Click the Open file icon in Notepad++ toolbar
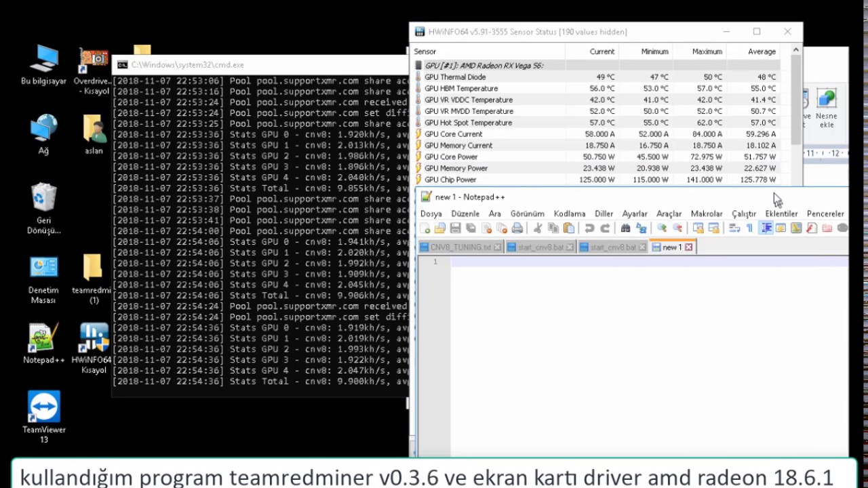Image resolution: width=868 pixels, height=488 pixels. 439,228
